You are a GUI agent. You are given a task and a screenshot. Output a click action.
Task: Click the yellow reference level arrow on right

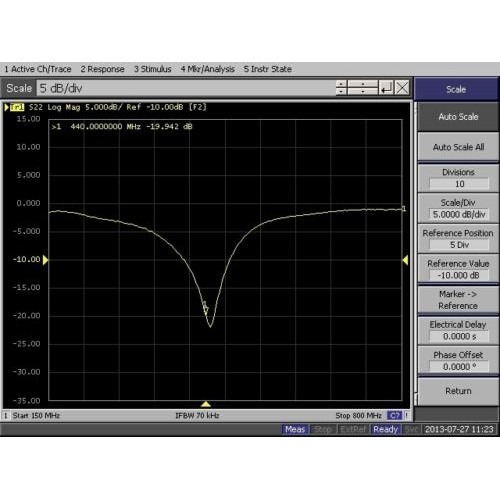[x=405, y=260]
